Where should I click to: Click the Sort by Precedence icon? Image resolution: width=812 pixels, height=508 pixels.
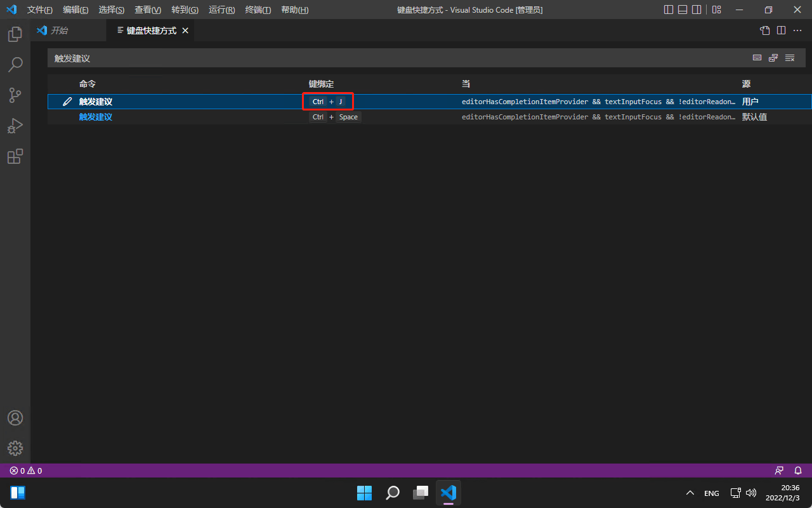(773, 58)
